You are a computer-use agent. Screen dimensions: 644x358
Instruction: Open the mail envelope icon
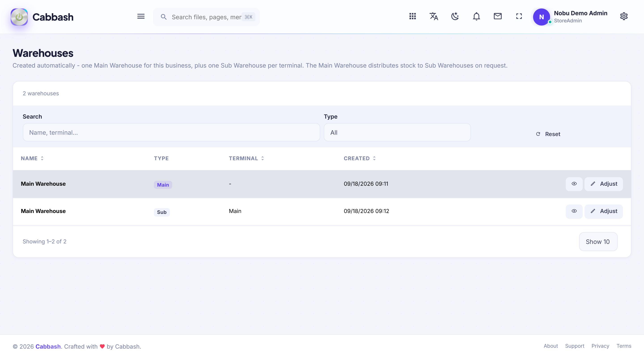tap(498, 17)
